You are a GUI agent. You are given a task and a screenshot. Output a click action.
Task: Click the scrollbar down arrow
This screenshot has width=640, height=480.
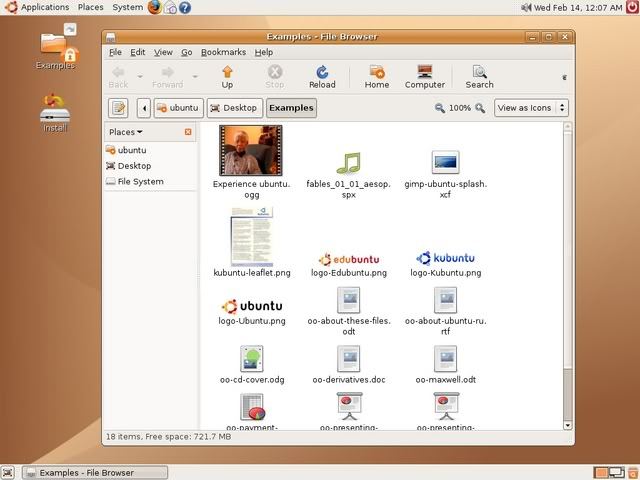pyautogui.click(x=567, y=425)
